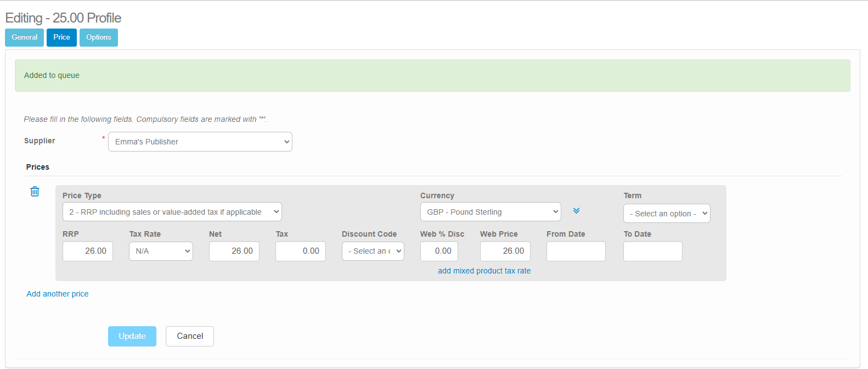Open the Discount Code dropdown

pyautogui.click(x=373, y=251)
